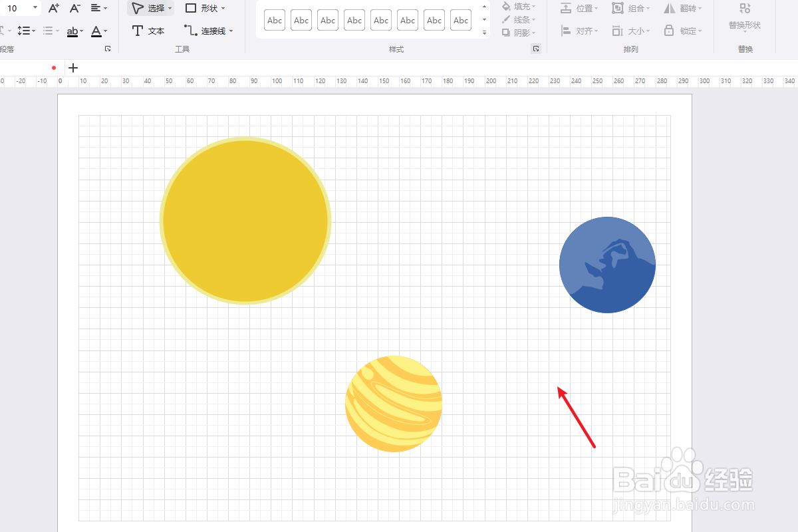Expand the 选择 tool dropdown arrow

coord(170,9)
